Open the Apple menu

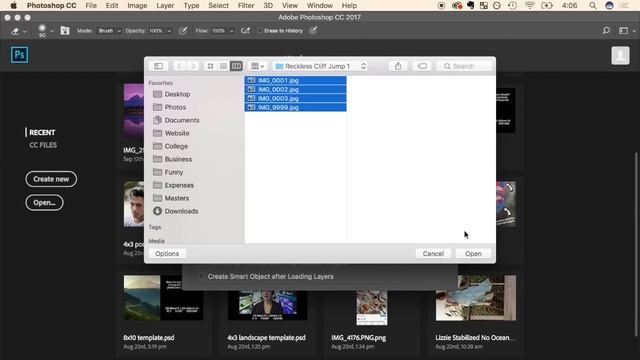[x=13, y=6]
